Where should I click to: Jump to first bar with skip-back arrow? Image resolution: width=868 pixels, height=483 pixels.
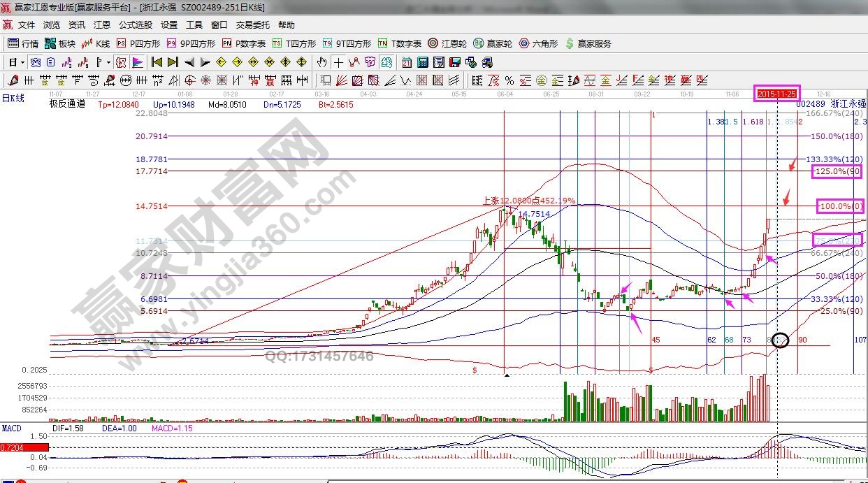[x=157, y=62]
